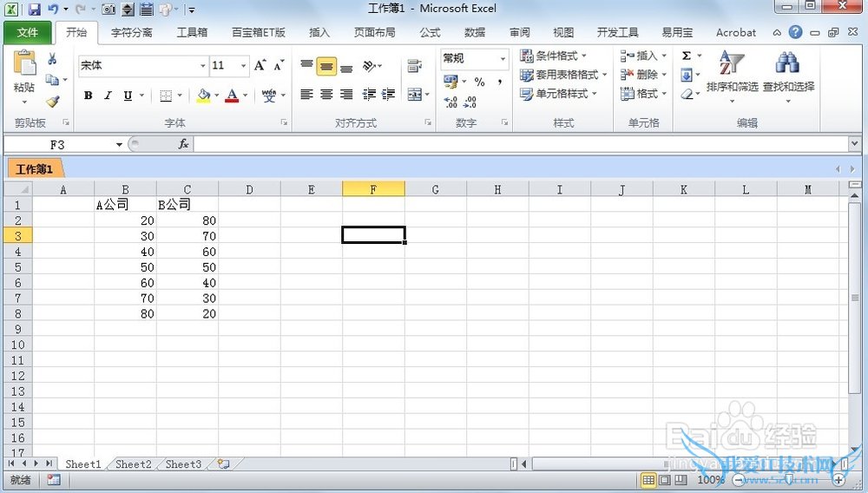Switch to the 数据 tab

click(x=475, y=33)
